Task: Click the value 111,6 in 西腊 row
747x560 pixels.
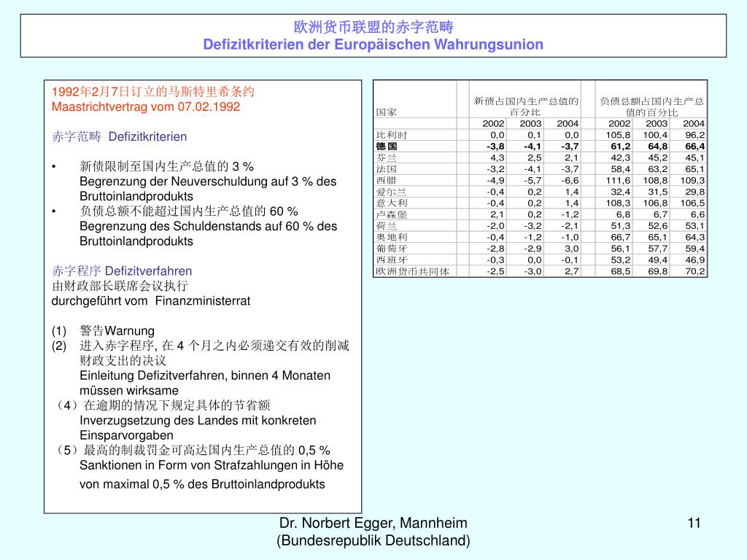Action: 619,181
